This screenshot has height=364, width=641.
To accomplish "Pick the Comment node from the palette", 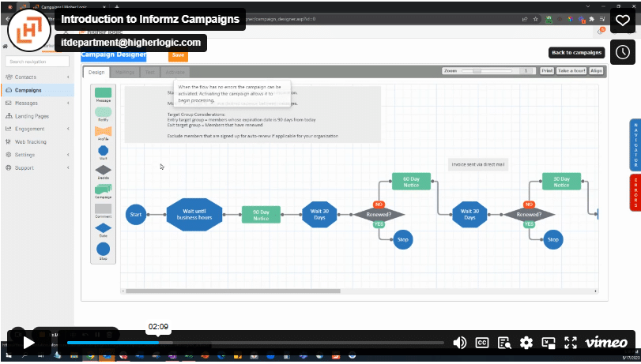I will pos(103,208).
